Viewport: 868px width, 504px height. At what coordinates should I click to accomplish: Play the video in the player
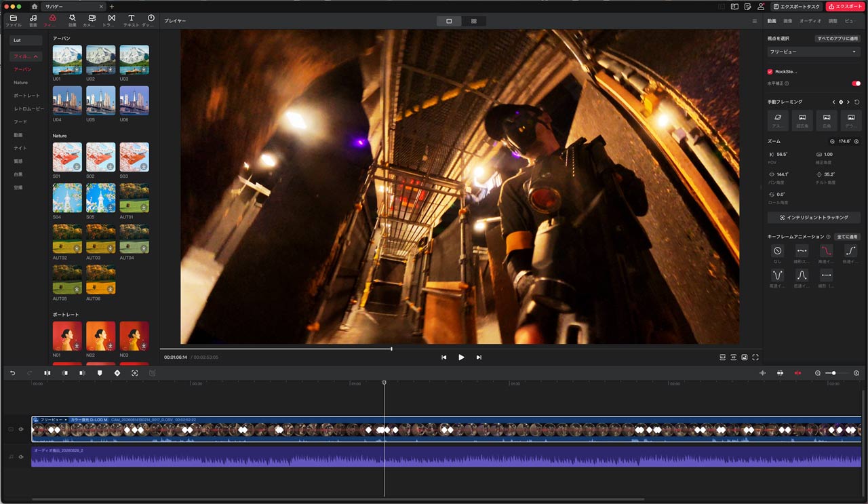pyautogui.click(x=461, y=357)
